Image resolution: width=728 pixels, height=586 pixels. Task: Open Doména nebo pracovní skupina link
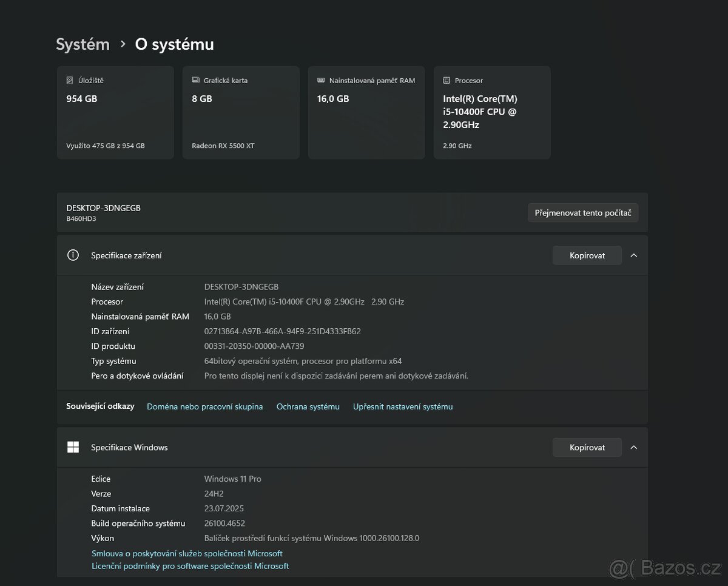tap(205, 406)
